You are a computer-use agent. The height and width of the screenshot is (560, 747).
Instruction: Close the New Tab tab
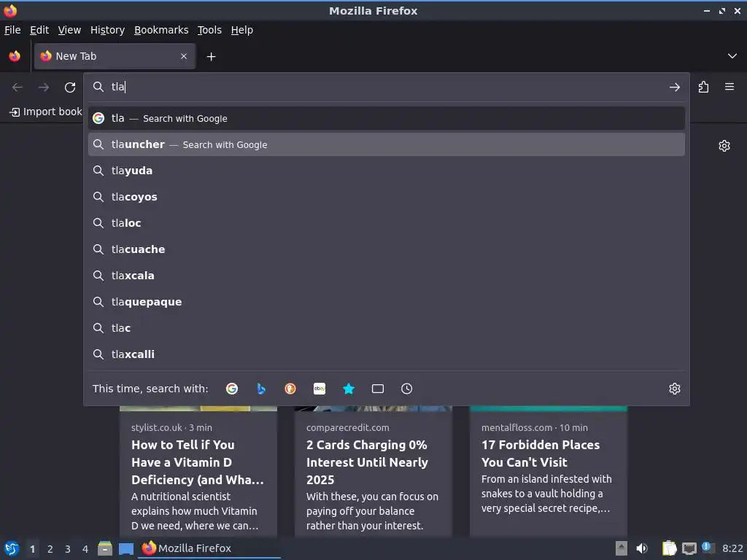(x=184, y=56)
